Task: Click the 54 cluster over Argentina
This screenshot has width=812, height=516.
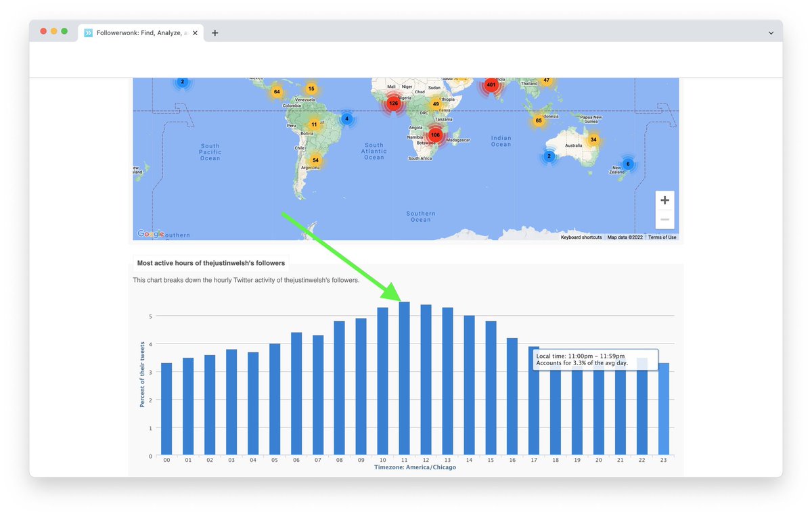Action: [315, 160]
